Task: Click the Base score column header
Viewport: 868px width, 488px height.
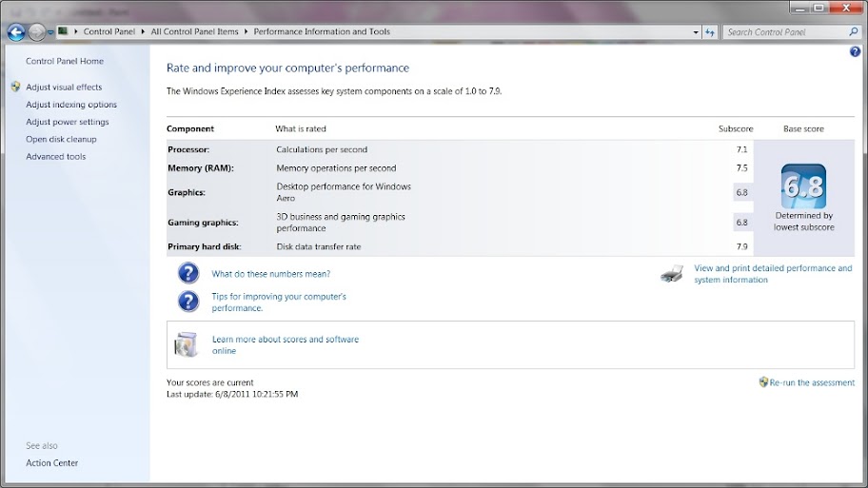Action: pos(803,129)
